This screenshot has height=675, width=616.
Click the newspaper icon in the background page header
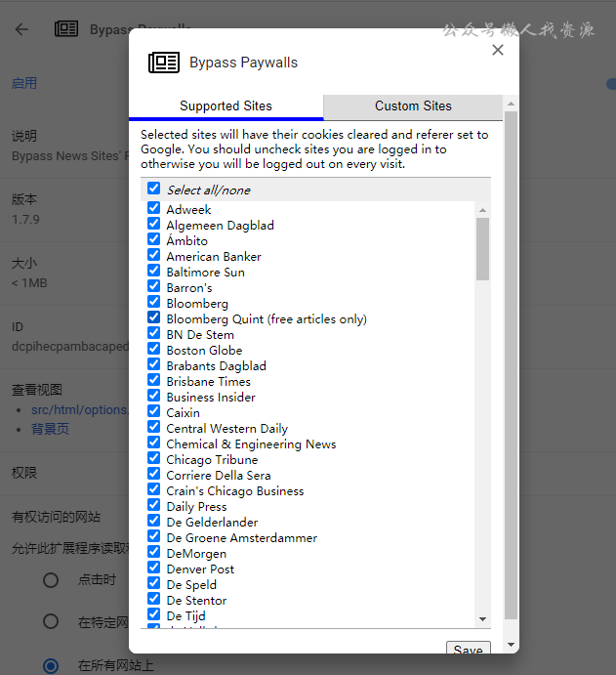click(66, 29)
